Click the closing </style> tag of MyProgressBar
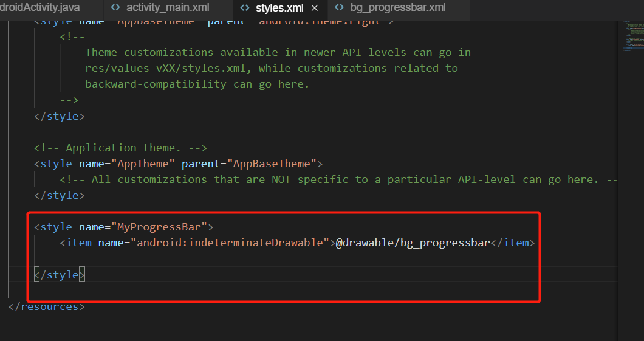Viewport: 644px width, 341px height. click(x=60, y=275)
